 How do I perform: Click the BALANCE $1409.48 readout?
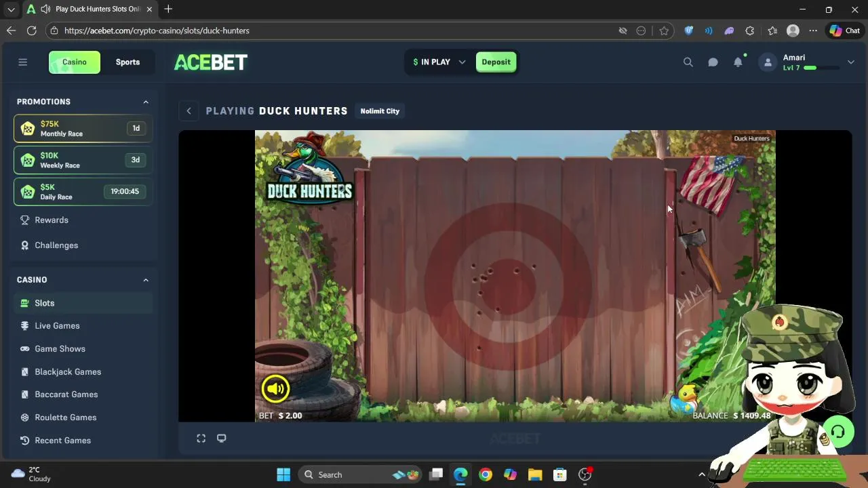[x=732, y=415]
